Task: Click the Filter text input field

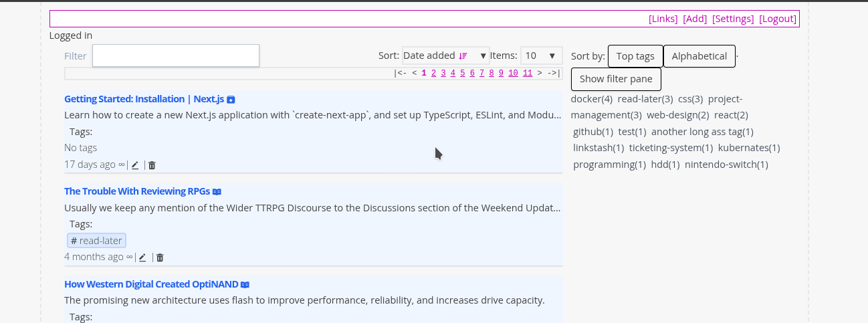Action: [175, 56]
